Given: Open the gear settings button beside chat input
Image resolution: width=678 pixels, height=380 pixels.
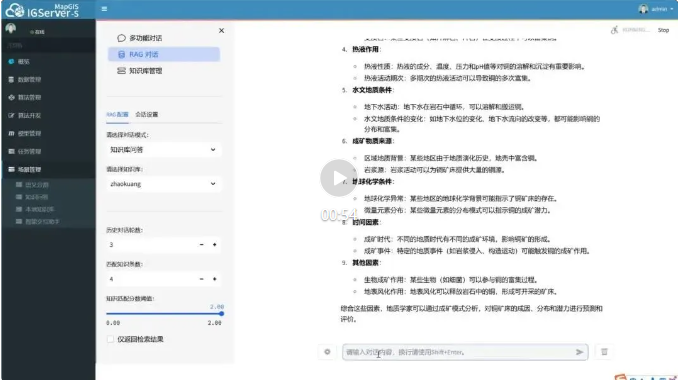Looking at the screenshot, I should [x=327, y=352].
